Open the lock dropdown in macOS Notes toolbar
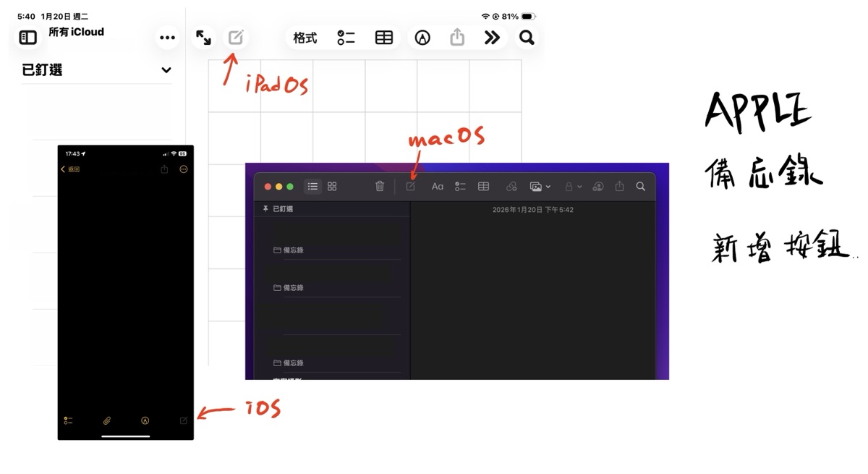The image size is (868, 474). click(573, 186)
